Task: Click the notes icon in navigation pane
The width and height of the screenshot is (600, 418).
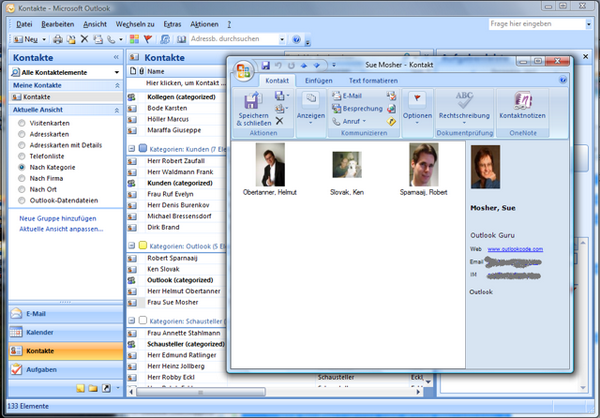Action: coord(80,389)
